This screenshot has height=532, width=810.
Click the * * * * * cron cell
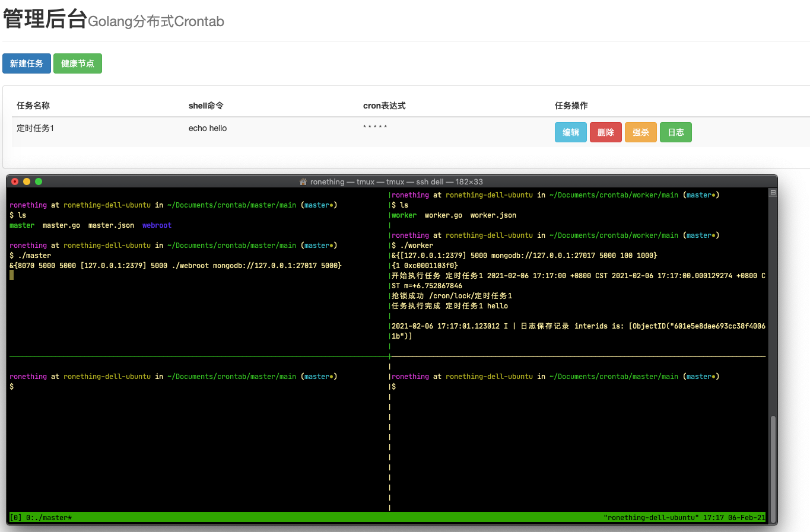375,127
